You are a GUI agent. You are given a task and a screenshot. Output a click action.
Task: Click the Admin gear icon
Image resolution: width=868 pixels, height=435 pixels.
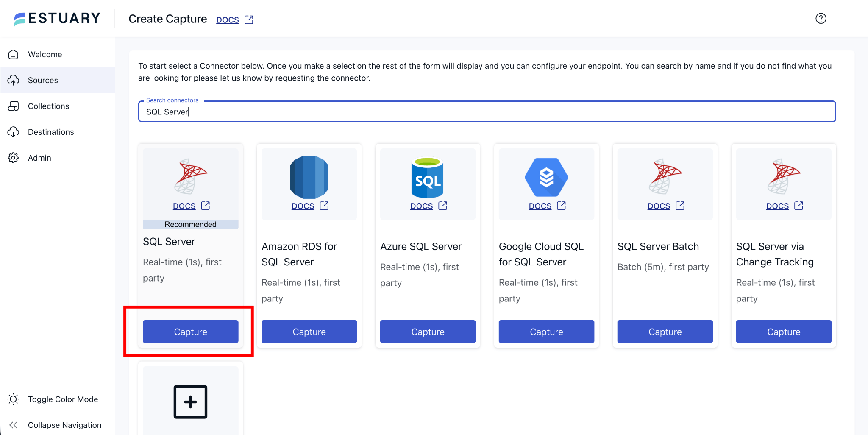[x=14, y=158]
